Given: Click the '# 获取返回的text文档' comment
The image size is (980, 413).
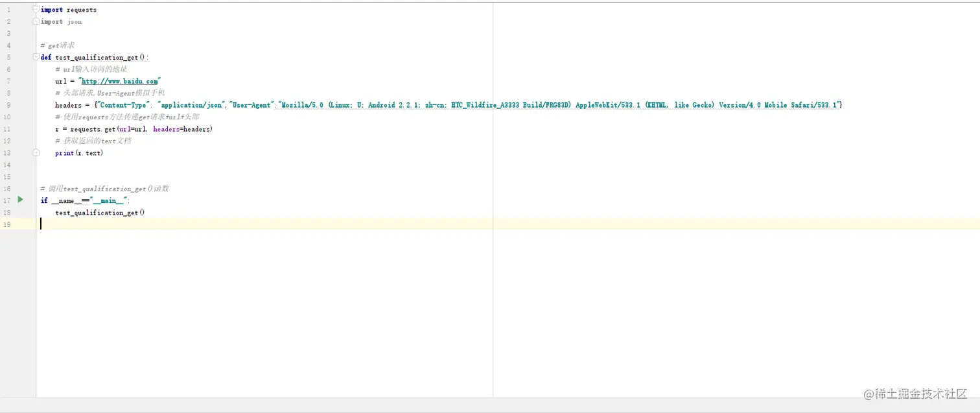Looking at the screenshot, I should coord(93,141).
